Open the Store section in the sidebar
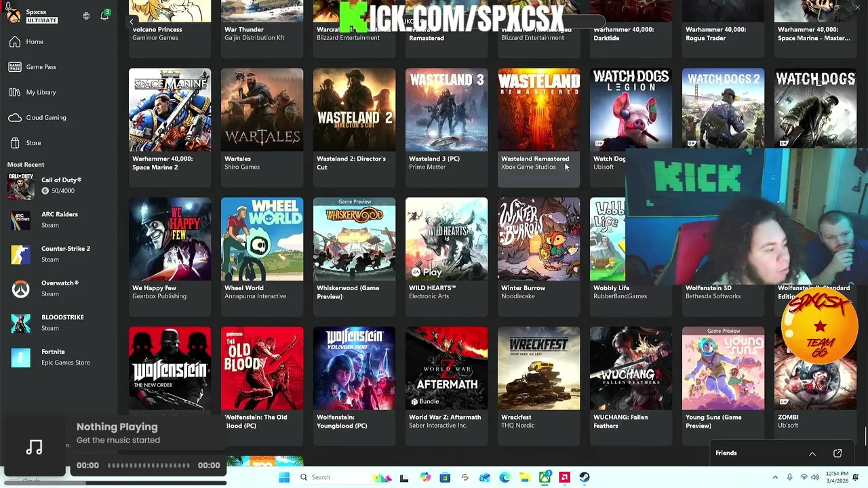 click(x=58, y=143)
